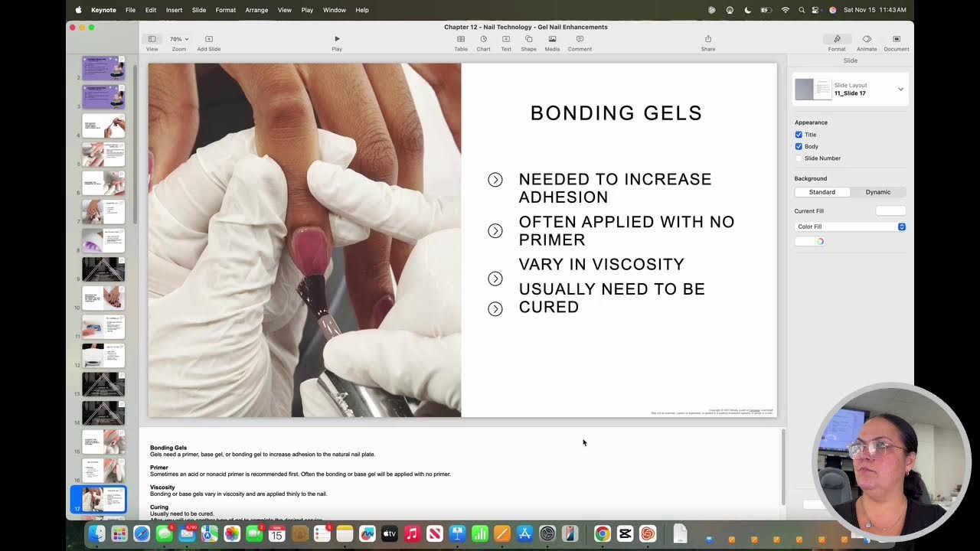Open Calendar from the Dock
The height and width of the screenshot is (551, 980).
pos(276,533)
